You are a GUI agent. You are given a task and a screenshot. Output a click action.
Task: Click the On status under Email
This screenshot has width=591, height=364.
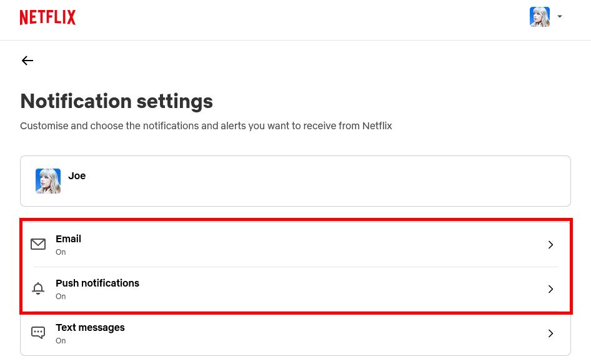point(61,252)
